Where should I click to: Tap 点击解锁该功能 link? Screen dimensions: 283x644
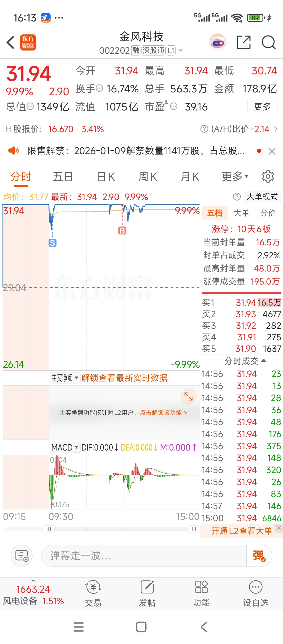tap(163, 413)
